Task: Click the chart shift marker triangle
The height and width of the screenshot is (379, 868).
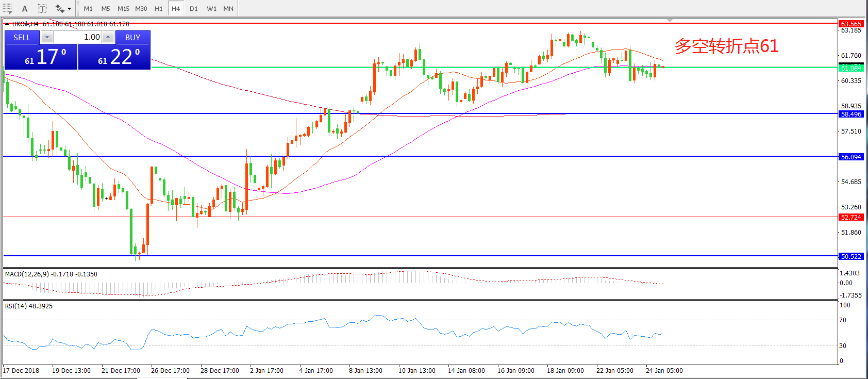Action: tap(670, 21)
